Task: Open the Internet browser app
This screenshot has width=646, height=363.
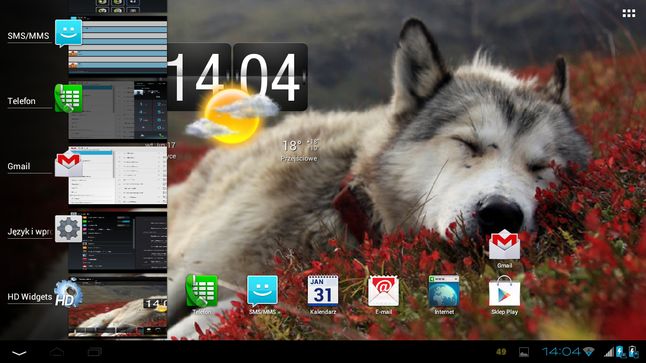Action: click(444, 294)
